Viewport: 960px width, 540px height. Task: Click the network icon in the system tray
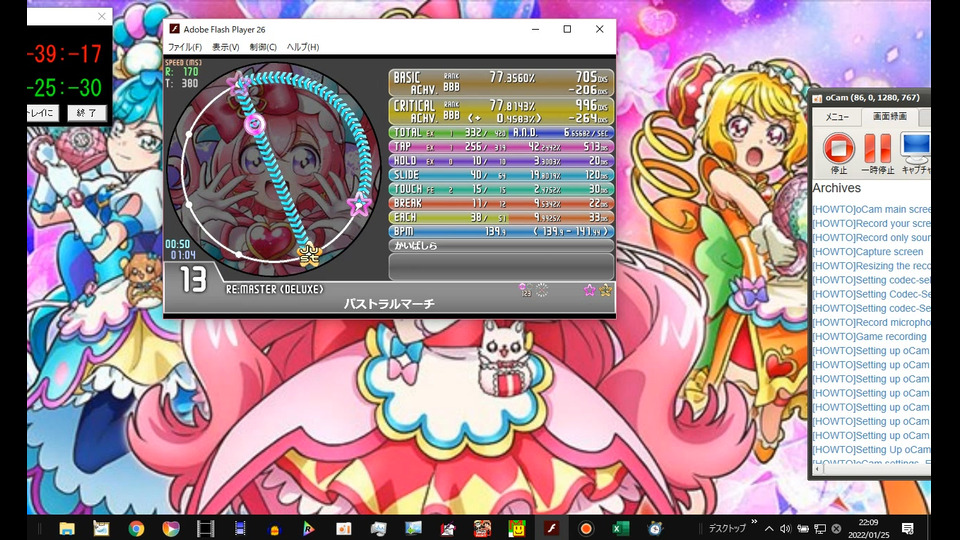pyautogui.click(x=820, y=528)
